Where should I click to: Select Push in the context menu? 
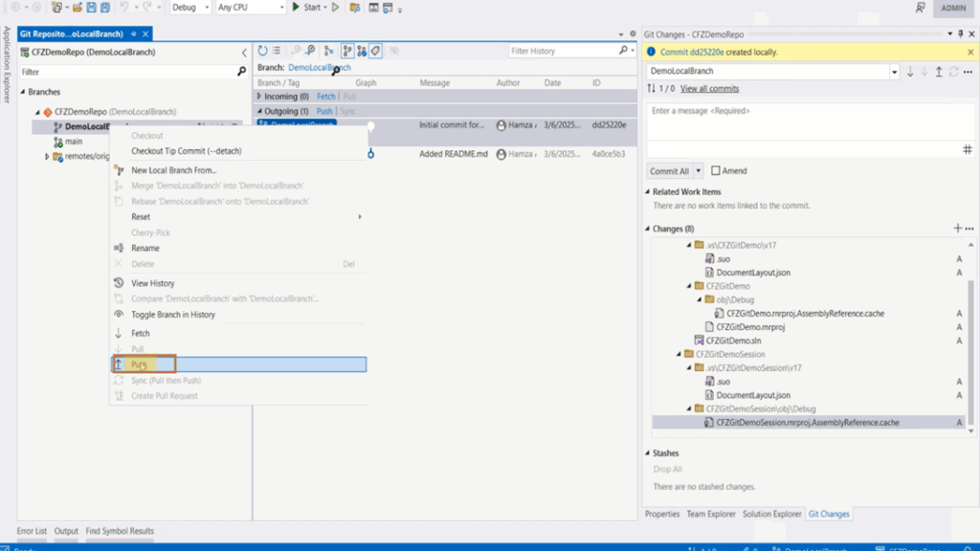[238, 364]
